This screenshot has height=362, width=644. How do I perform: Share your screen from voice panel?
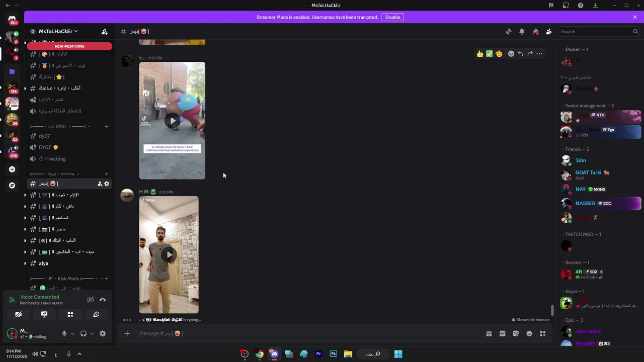coord(44,314)
